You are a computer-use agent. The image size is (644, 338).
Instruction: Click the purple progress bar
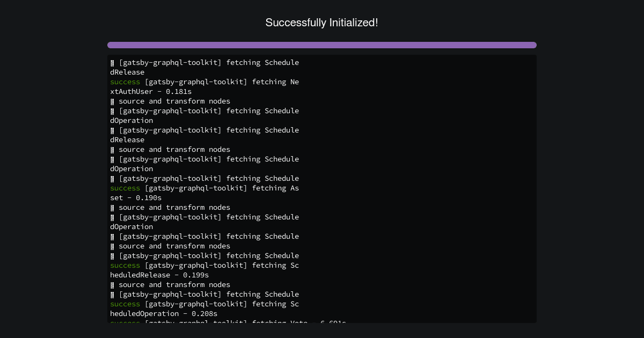pos(321,45)
